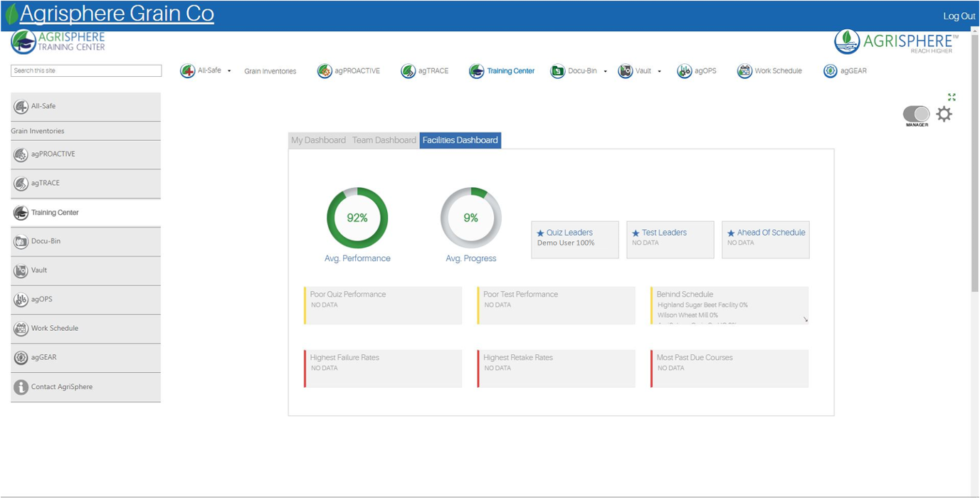Click the agPROACTIVE icon in top navigation

tap(325, 71)
